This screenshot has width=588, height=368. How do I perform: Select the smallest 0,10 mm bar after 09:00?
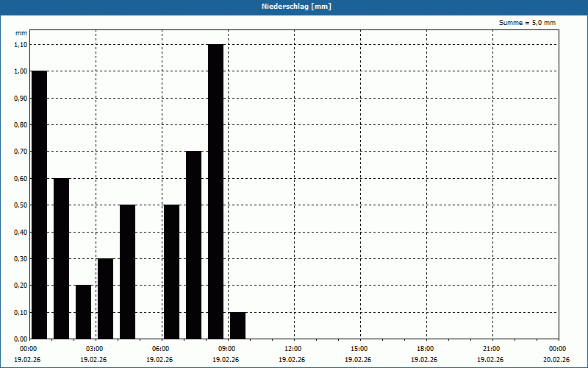point(237,325)
